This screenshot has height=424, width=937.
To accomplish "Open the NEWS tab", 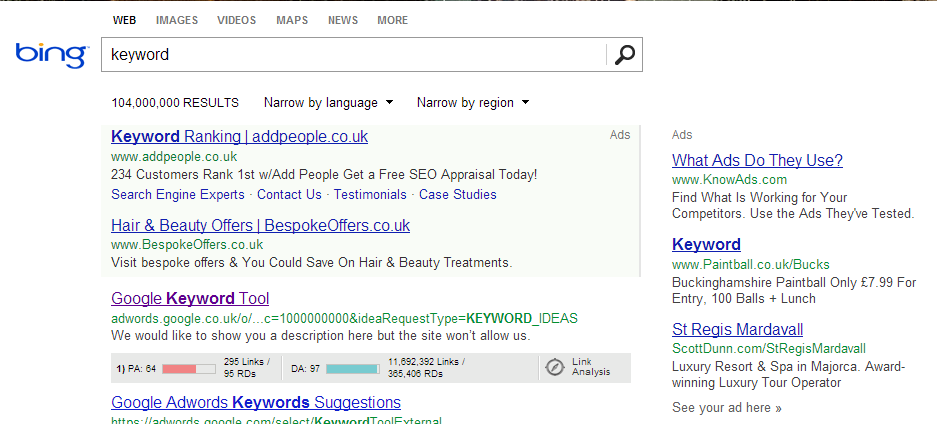I will pos(343,20).
